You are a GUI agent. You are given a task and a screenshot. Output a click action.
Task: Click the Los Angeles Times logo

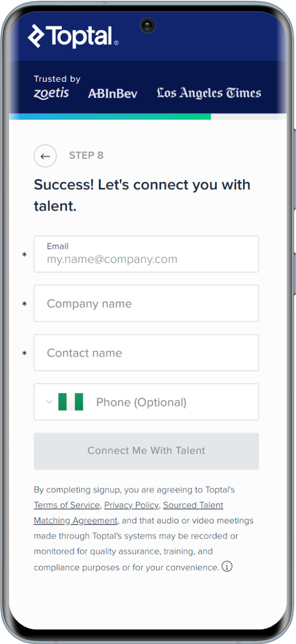click(208, 93)
